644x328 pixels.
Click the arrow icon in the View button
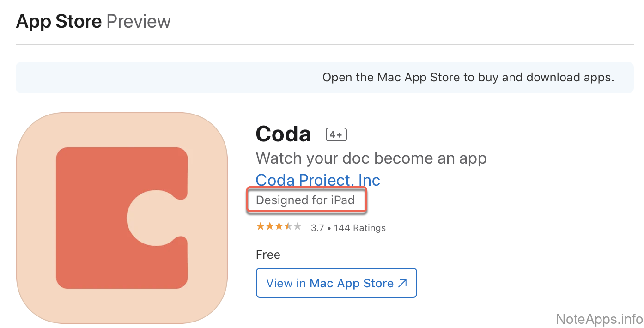[402, 283]
